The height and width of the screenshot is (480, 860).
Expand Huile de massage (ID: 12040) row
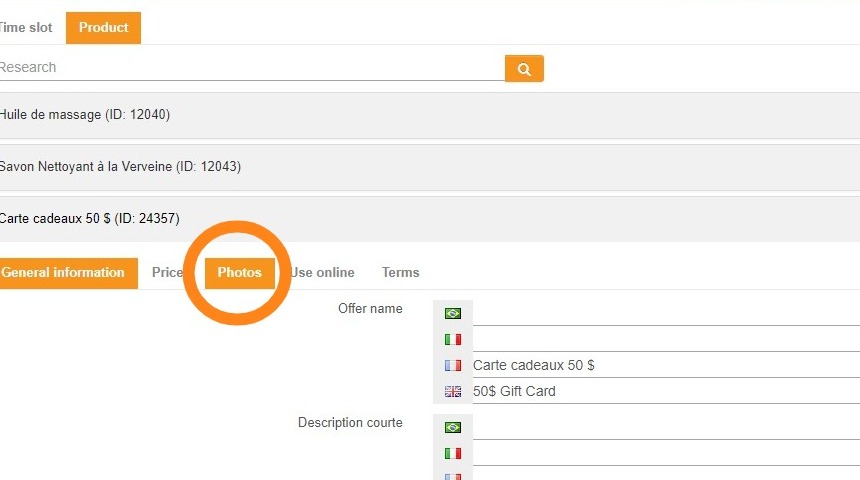(x=430, y=115)
